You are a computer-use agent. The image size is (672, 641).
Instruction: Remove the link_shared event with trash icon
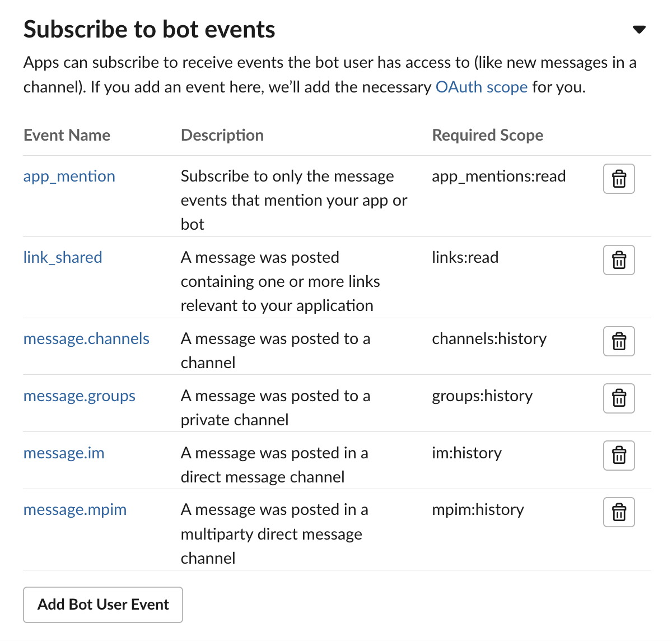coord(619,260)
